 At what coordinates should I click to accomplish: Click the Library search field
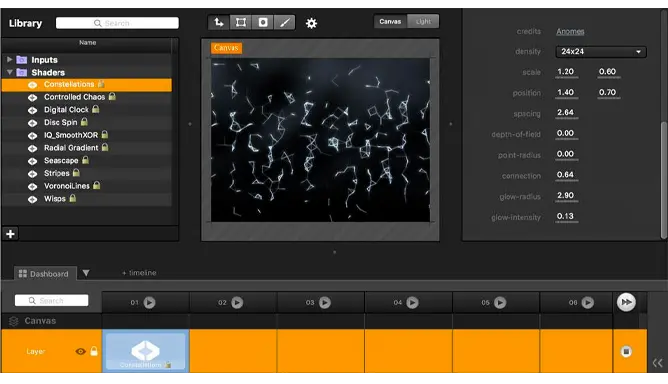[117, 23]
